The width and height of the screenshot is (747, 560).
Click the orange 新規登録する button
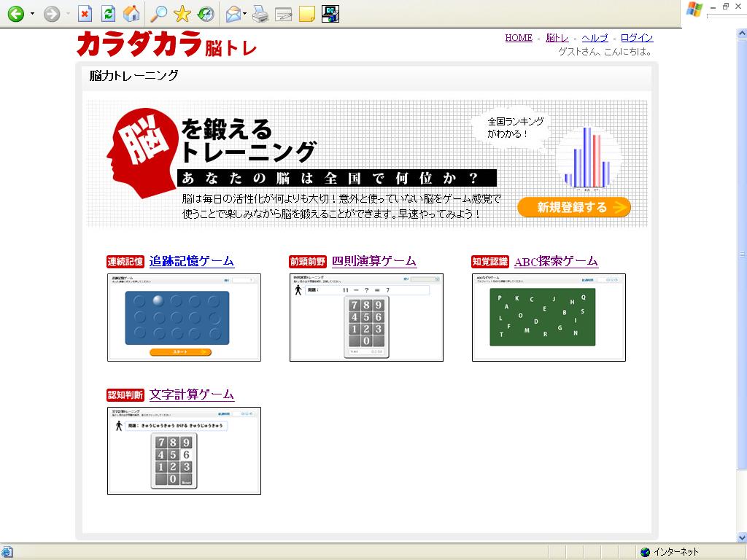tap(574, 207)
